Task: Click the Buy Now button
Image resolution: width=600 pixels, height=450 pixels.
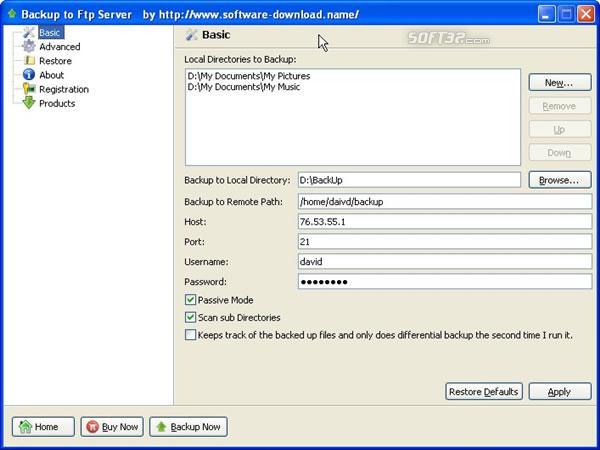Action: (112, 426)
